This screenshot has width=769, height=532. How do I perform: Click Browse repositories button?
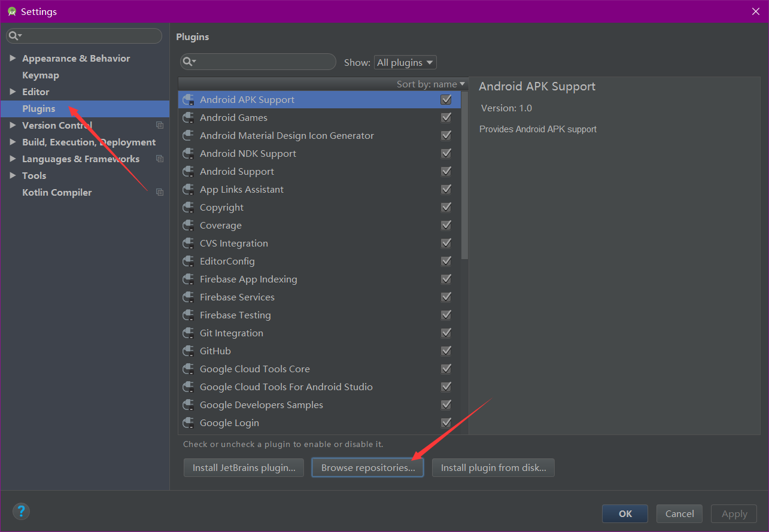[368, 468]
